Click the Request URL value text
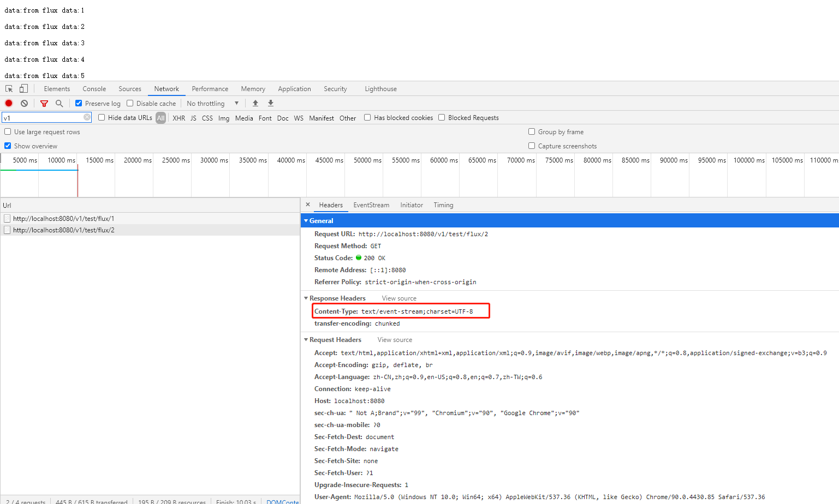This screenshot has width=839, height=504. tap(423, 234)
